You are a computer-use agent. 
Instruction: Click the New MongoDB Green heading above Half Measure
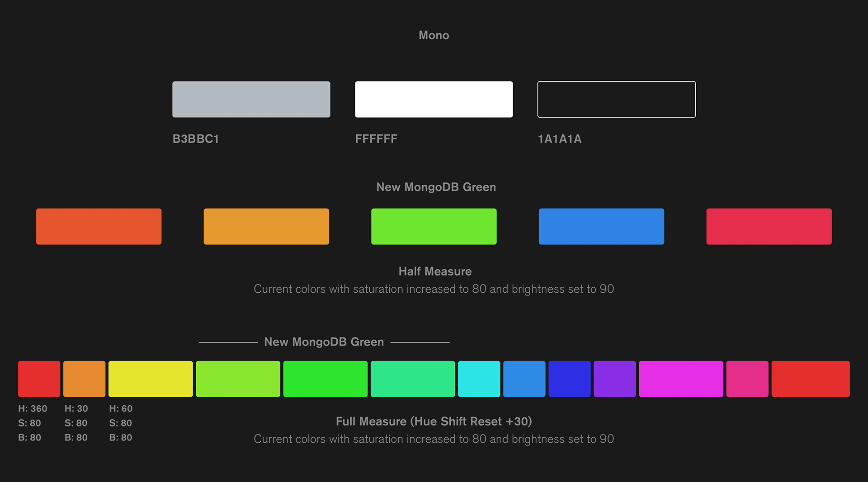click(436, 187)
